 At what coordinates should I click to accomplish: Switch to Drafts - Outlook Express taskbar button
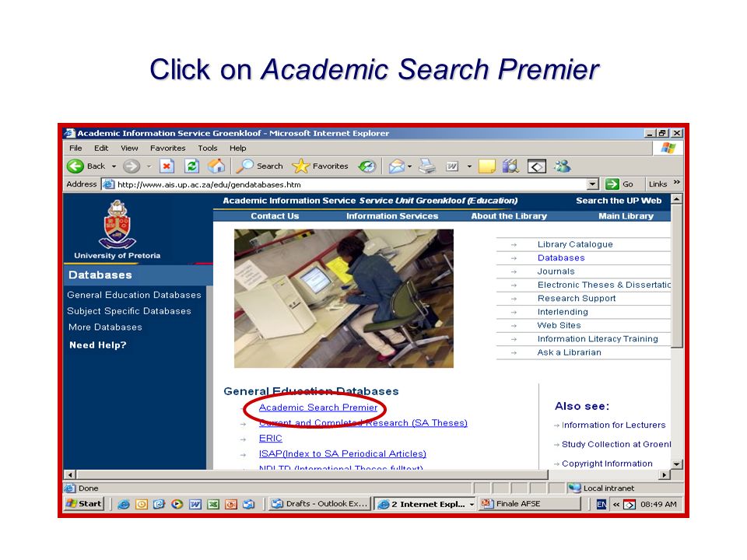pos(319,504)
